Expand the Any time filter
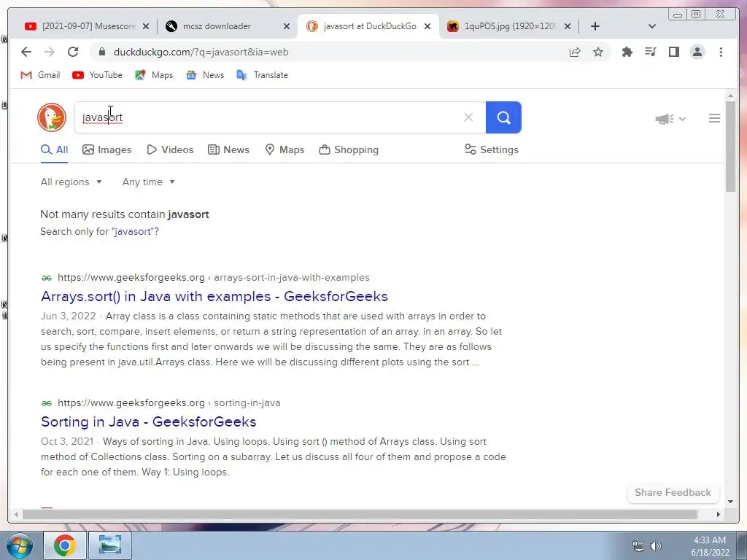747x560 pixels. [148, 182]
